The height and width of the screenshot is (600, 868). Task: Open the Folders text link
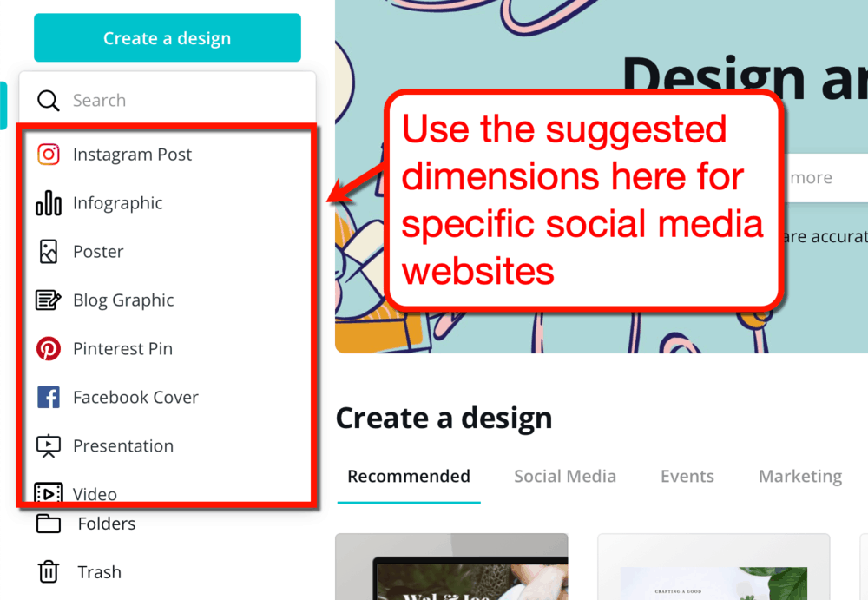107,524
